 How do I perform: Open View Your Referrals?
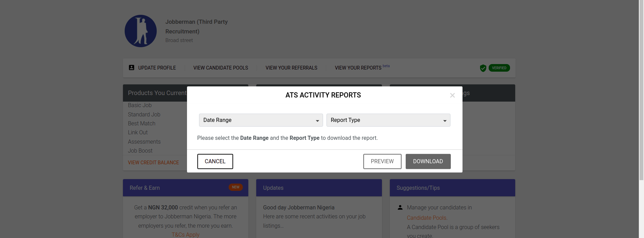click(291, 68)
